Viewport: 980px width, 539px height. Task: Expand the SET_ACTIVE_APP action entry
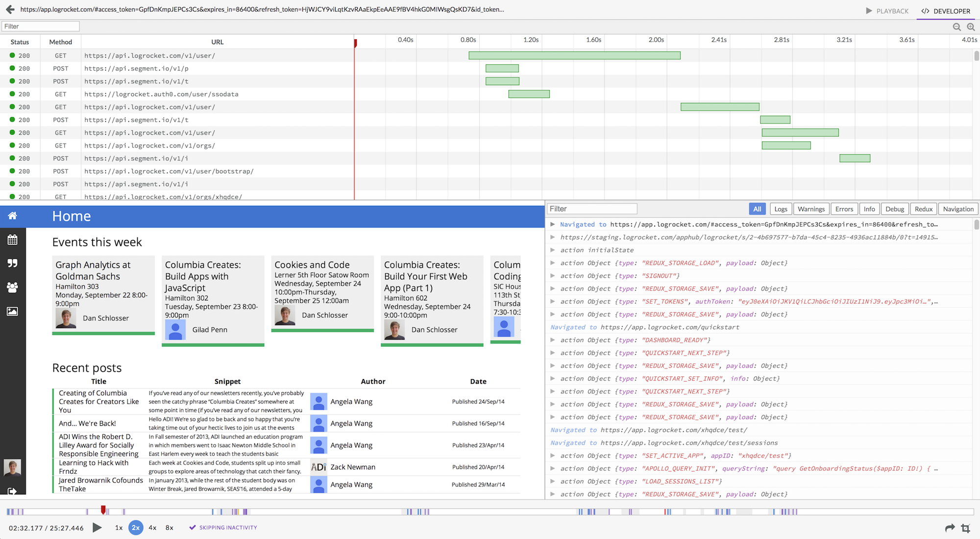tap(553, 456)
